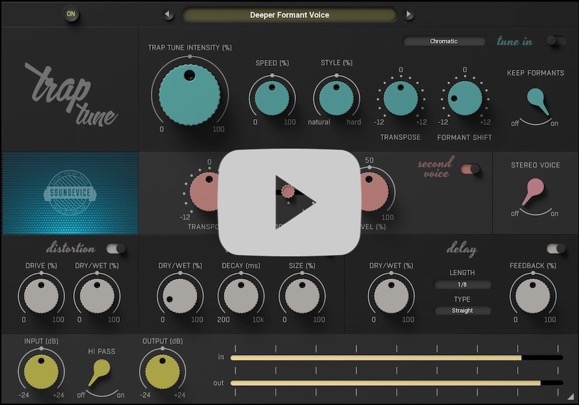Flip the Stereo Voice lever

[532, 191]
